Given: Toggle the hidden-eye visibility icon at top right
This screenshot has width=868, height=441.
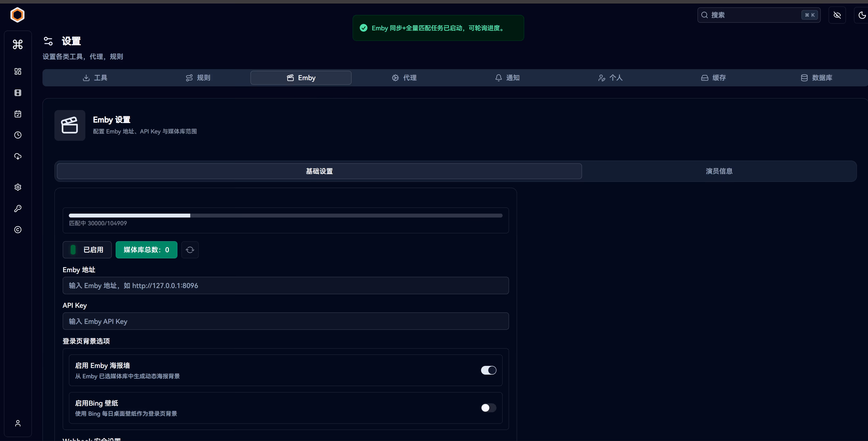Looking at the screenshot, I should point(837,15).
